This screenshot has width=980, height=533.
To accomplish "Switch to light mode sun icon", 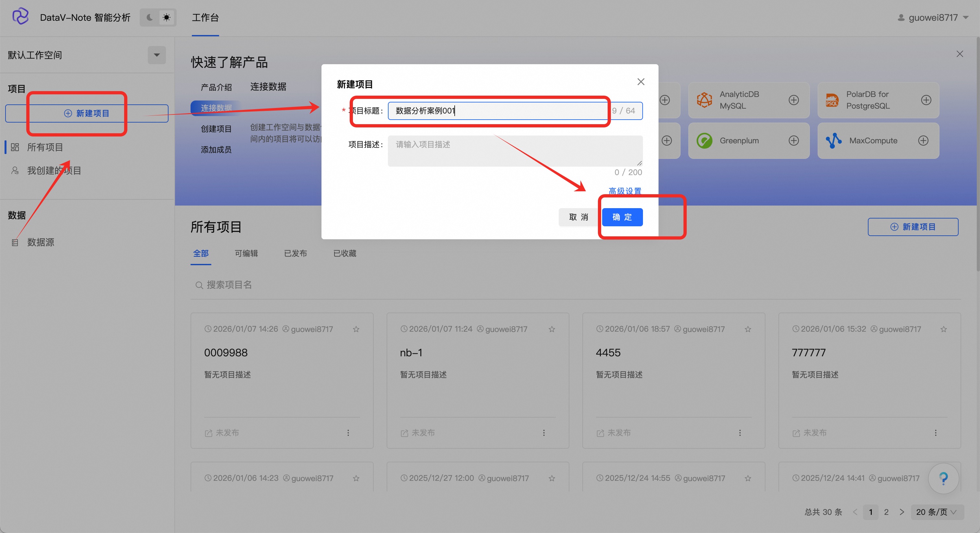I will point(167,18).
